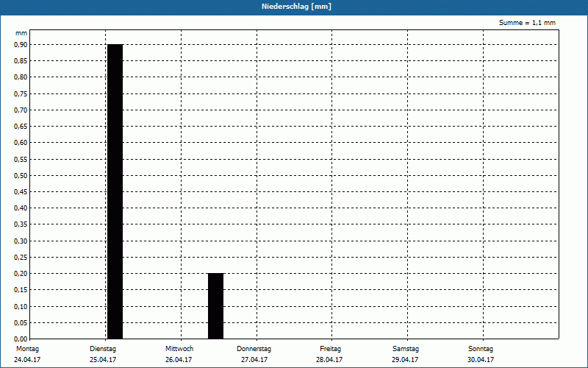Screen dimensions: 588x368
Task: Click the 0,40 y-axis value
Action: point(21,208)
